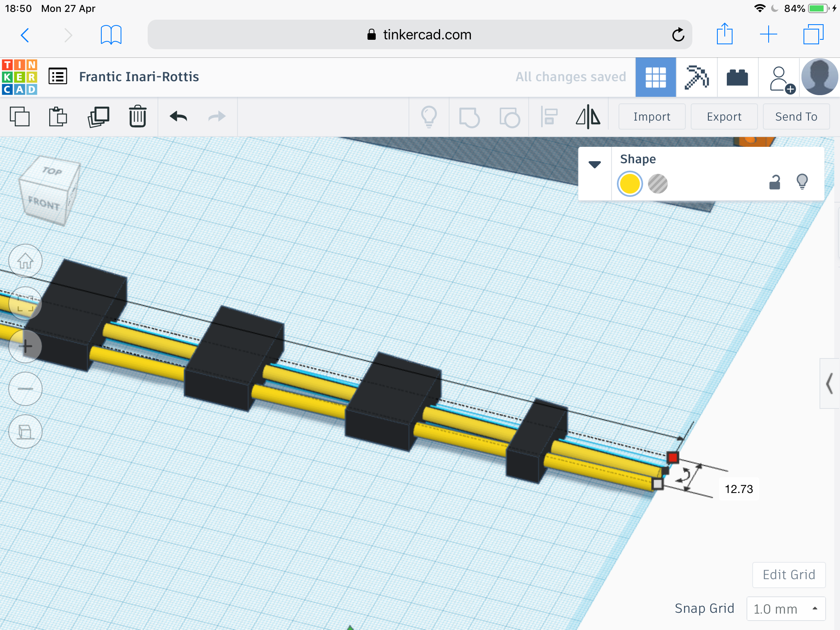Click the Safari forward arrow
840x630 pixels.
point(68,35)
